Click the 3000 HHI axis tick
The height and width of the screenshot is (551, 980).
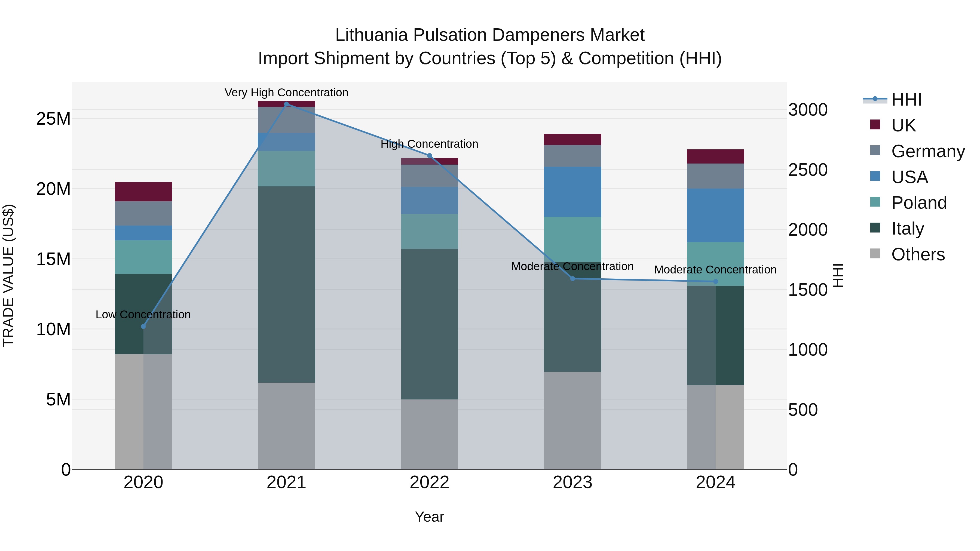coord(808,109)
